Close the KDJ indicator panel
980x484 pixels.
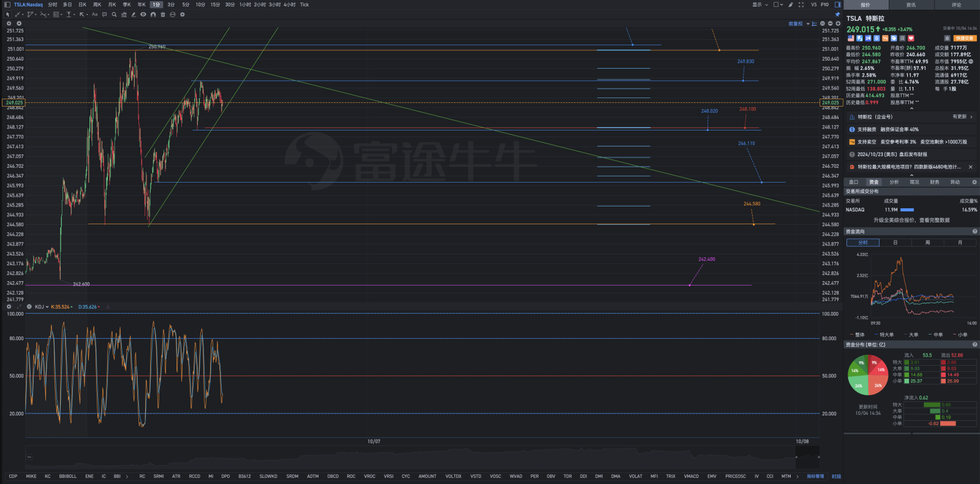29,307
